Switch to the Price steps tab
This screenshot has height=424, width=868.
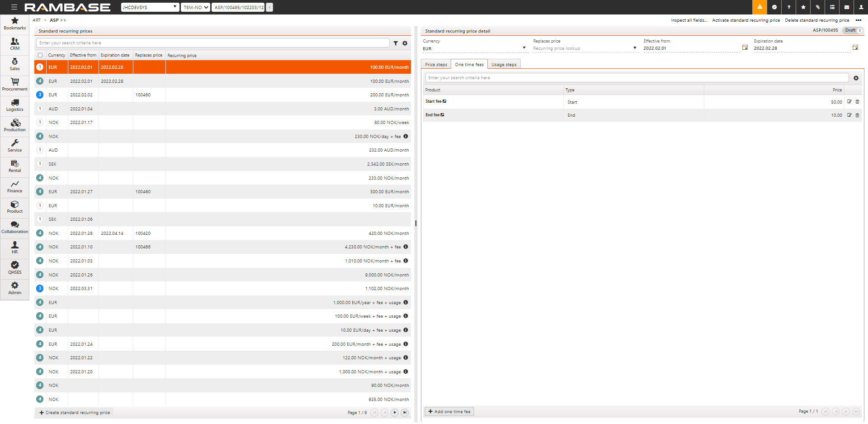click(x=436, y=65)
